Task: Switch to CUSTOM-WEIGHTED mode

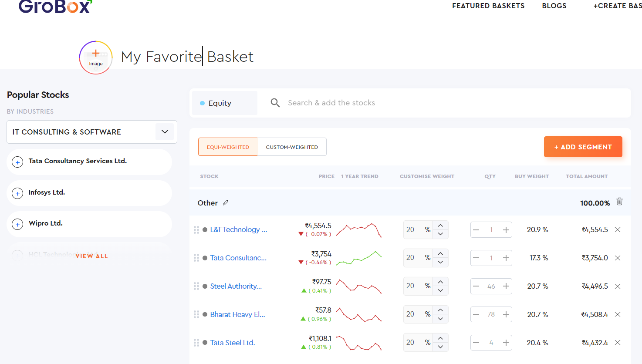Action: [292, 147]
